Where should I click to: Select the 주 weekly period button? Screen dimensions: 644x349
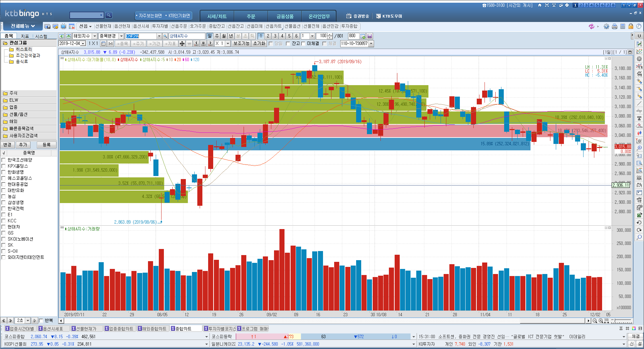[217, 36]
